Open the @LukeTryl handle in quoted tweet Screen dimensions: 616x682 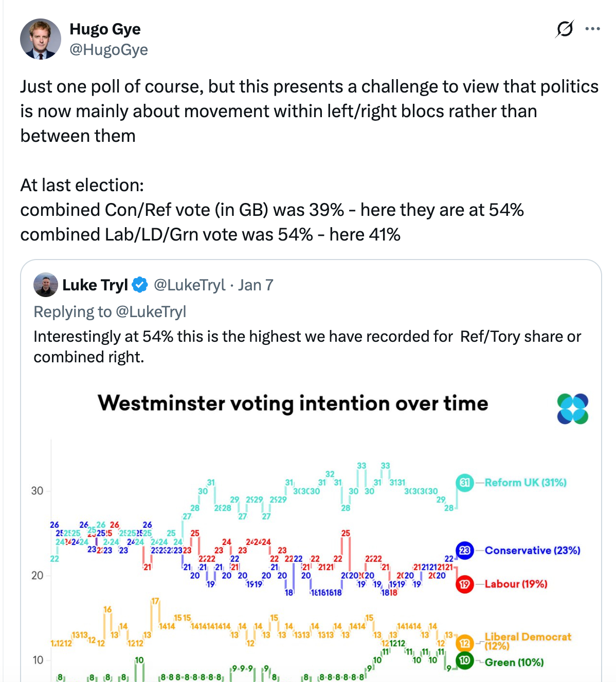(x=189, y=285)
